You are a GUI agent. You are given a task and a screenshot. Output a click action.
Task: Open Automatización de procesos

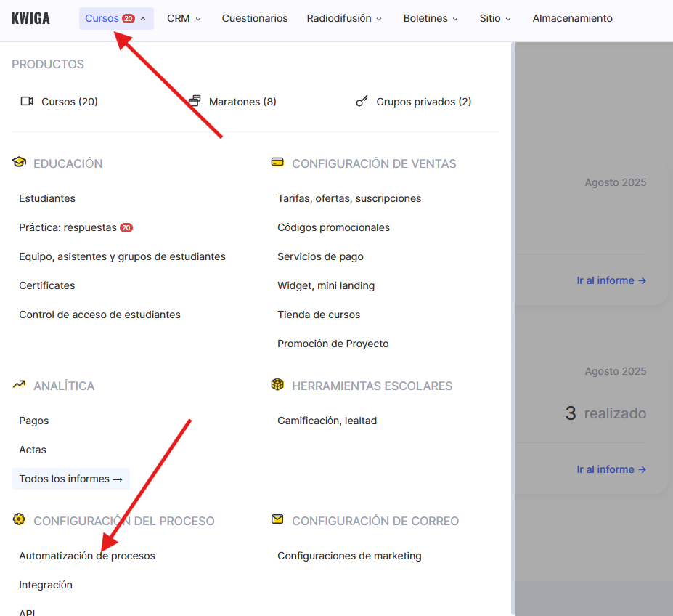pos(87,556)
